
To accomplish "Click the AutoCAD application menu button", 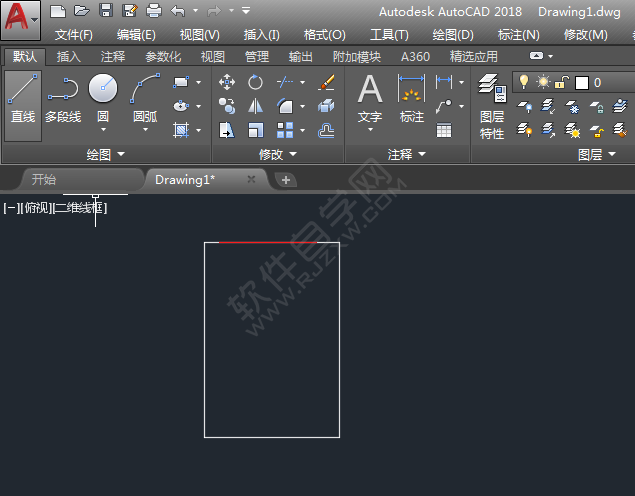I will coord(21,19).
